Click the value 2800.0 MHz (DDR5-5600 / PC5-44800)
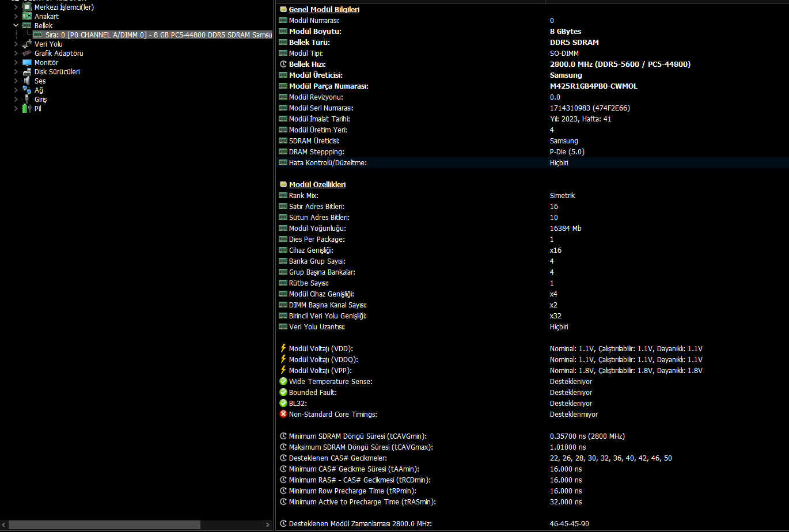This screenshot has height=532, width=789. click(620, 64)
